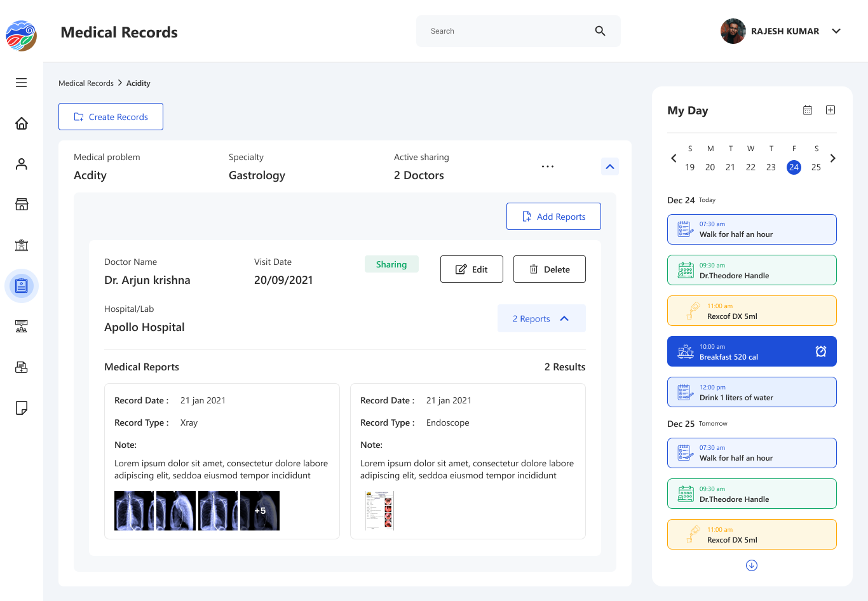
Task: Select day 22 in the My Day calendar
Action: click(751, 167)
